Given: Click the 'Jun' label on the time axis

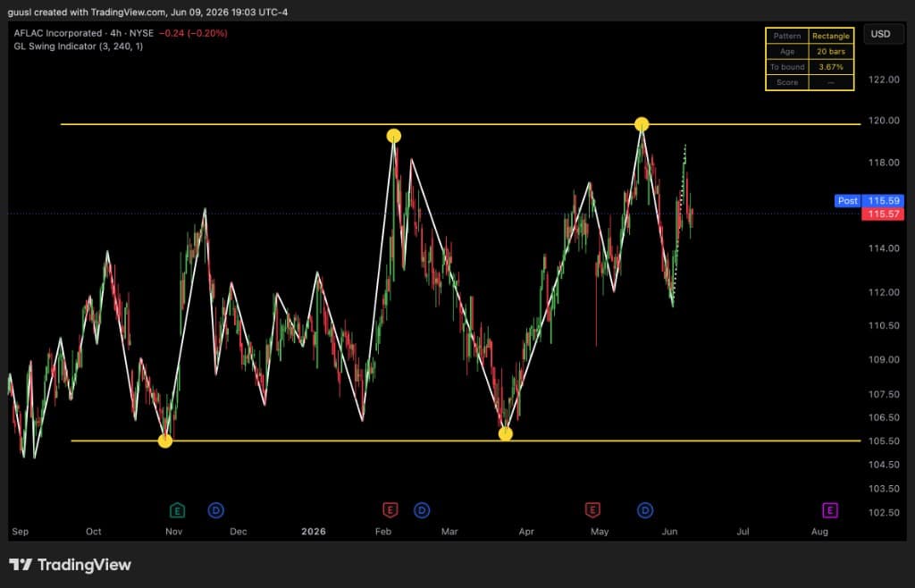Looking at the screenshot, I should click(x=669, y=532).
